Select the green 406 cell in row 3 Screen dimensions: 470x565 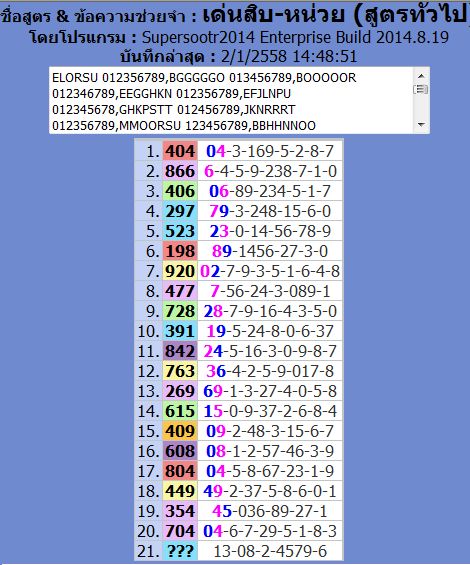pyautogui.click(x=180, y=191)
